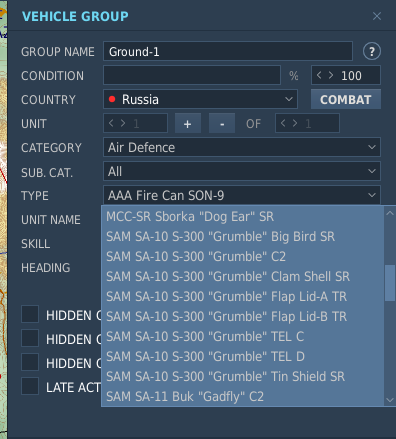Collapse the Type dropdown AAA Fire Can SON-9
396x439 pixels.
point(242,195)
